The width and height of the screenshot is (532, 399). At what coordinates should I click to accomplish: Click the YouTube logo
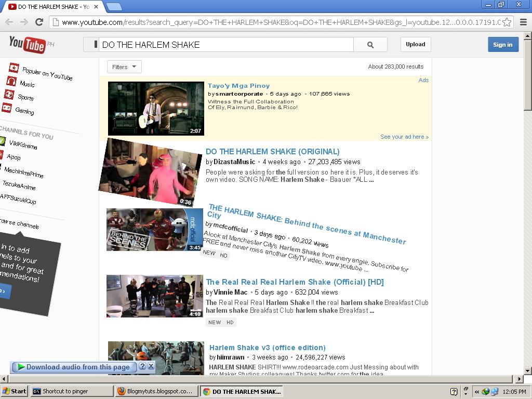pyautogui.click(x=27, y=45)
